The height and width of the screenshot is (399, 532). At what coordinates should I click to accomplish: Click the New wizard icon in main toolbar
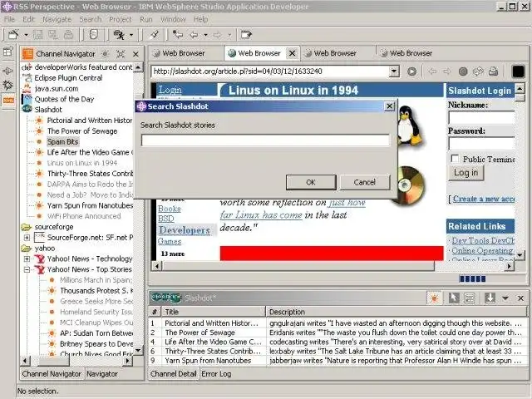point(13,34)
